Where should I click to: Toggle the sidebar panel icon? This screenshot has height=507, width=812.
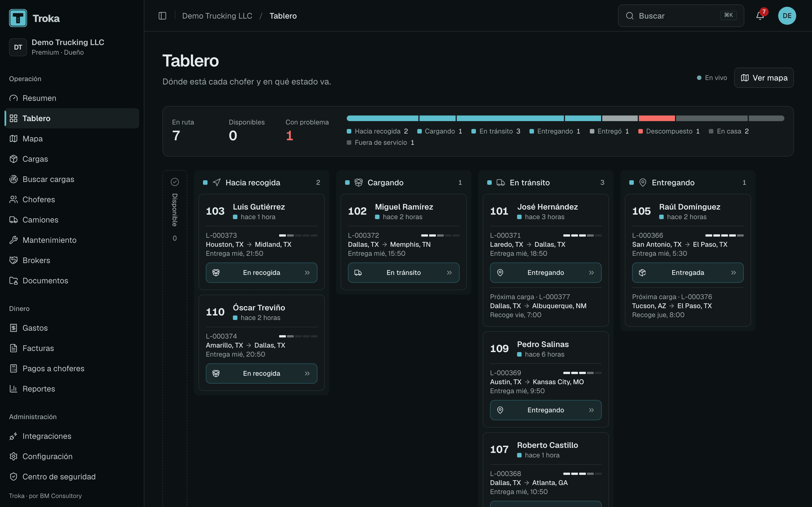coord(162,16)
